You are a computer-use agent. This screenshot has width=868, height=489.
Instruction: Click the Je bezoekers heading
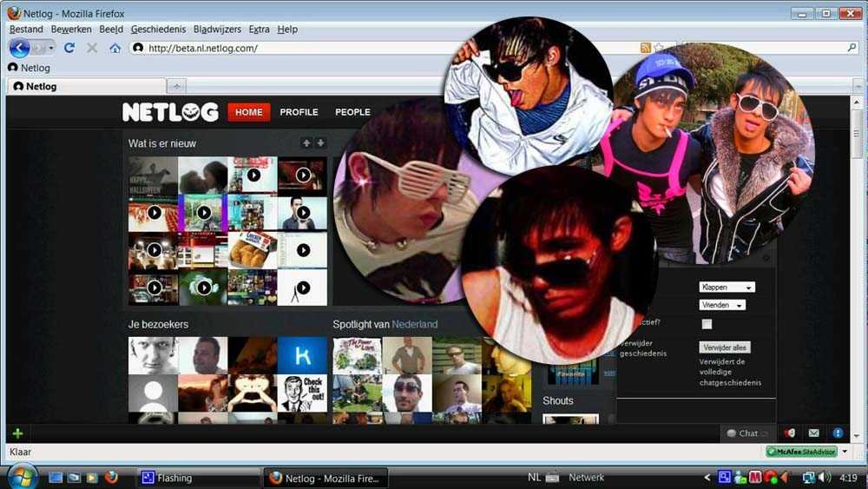(158, 325)
